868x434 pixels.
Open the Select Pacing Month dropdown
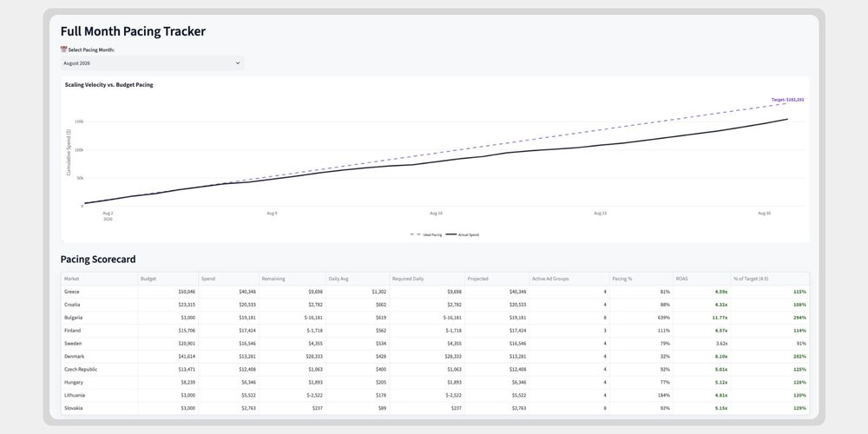coord(152,63)
